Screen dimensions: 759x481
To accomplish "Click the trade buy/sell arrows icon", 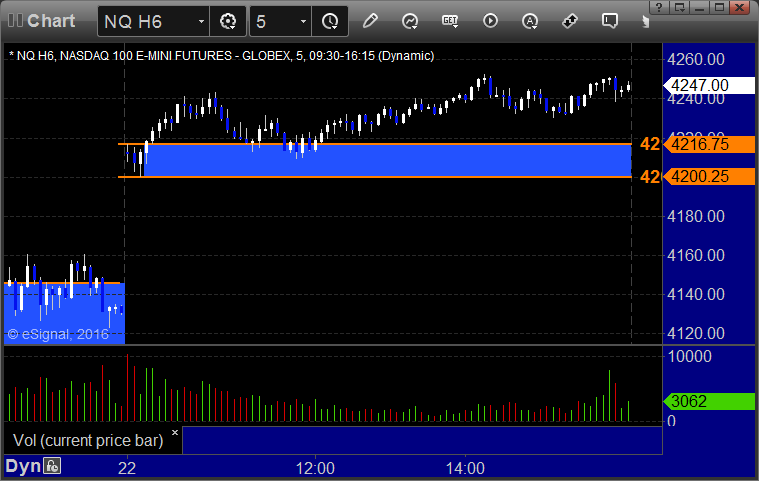I will pos(570,21).
